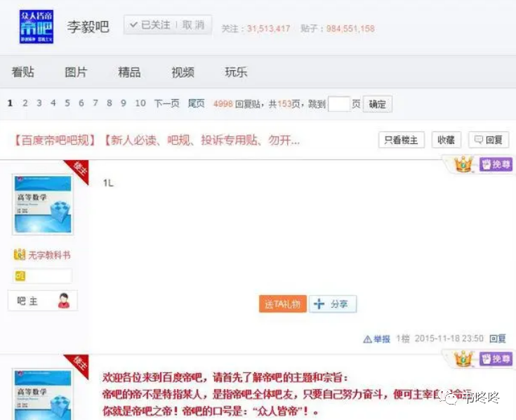This screenshot has height=420, width=516.
Task: Go to page 8
Action: 110,103
